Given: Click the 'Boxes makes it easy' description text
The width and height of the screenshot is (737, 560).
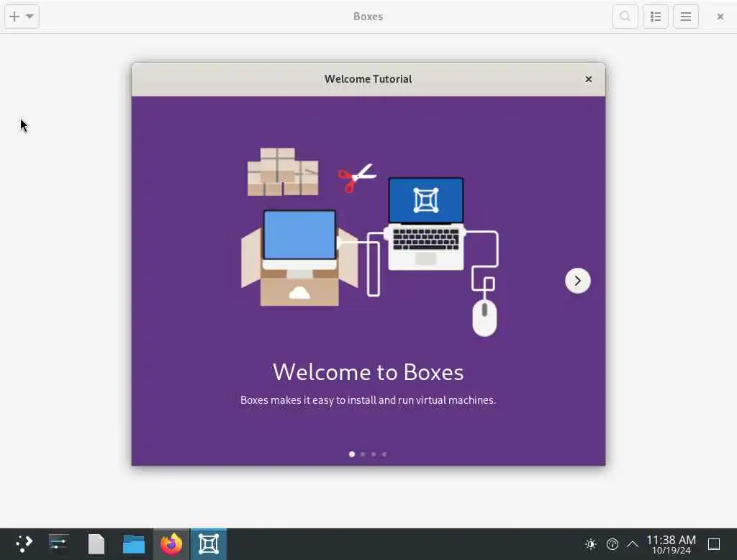Looking at the screenshot, I should click(368, 400).
